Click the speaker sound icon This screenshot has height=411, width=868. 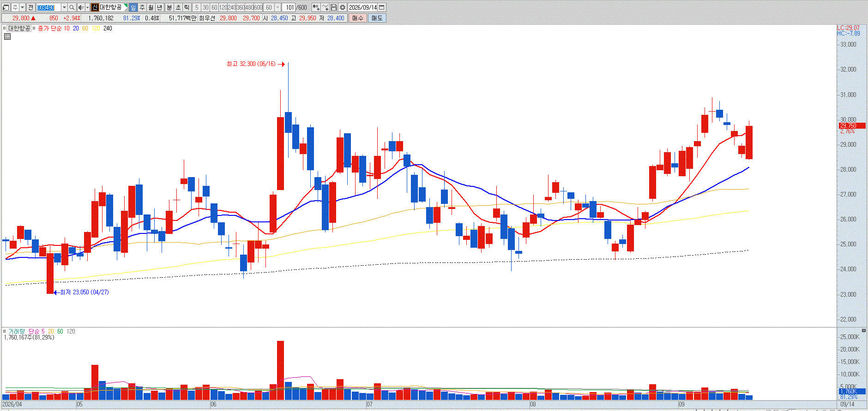pos(81,7)
